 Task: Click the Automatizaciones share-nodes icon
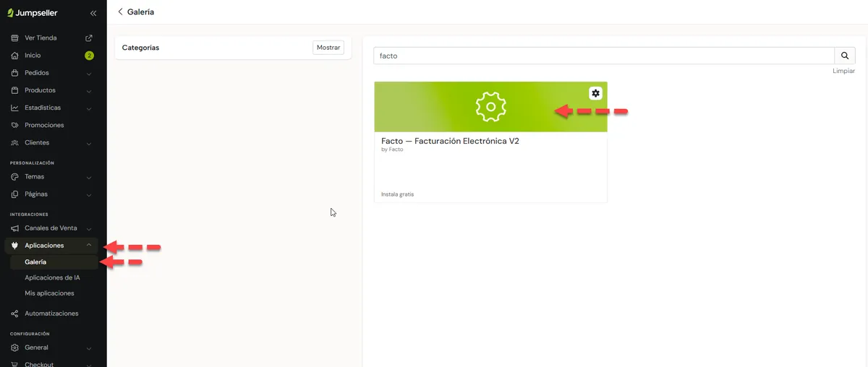(14, 314)
